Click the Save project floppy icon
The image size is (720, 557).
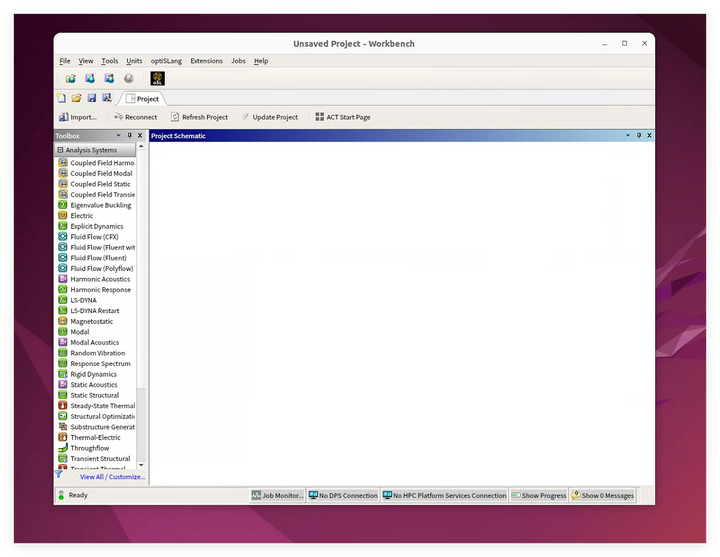[92, 98]
